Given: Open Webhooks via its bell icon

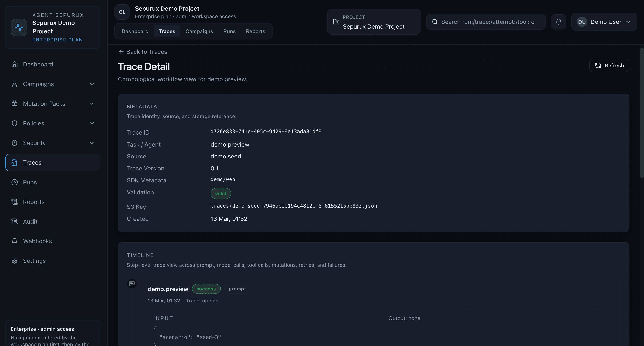Looking at the screenshot, I should [14, 241].
